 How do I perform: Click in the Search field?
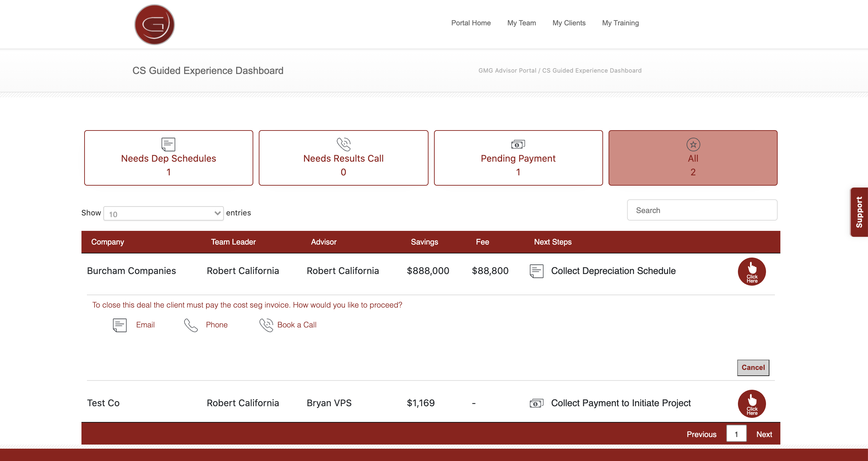(x=702, y=210)
